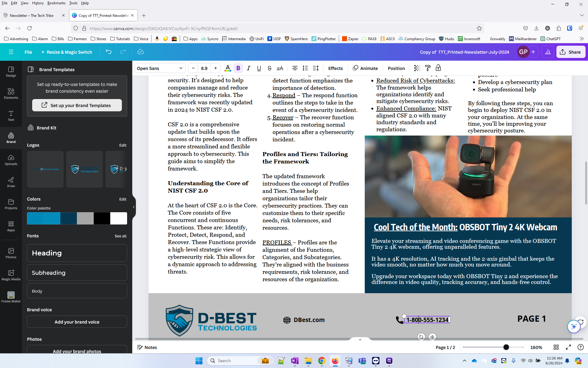
Task: Open the main hamburger menu
Action: (x=11, y=52)
